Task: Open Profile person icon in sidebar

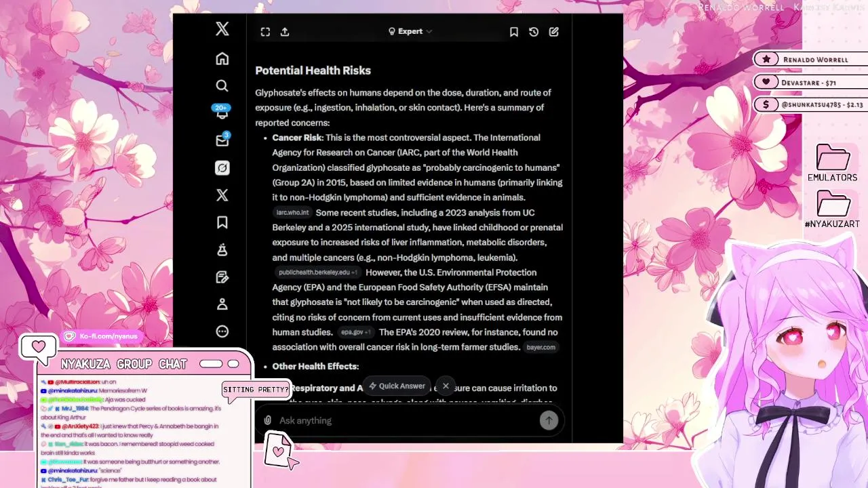Action: click(x=222, y=304)
